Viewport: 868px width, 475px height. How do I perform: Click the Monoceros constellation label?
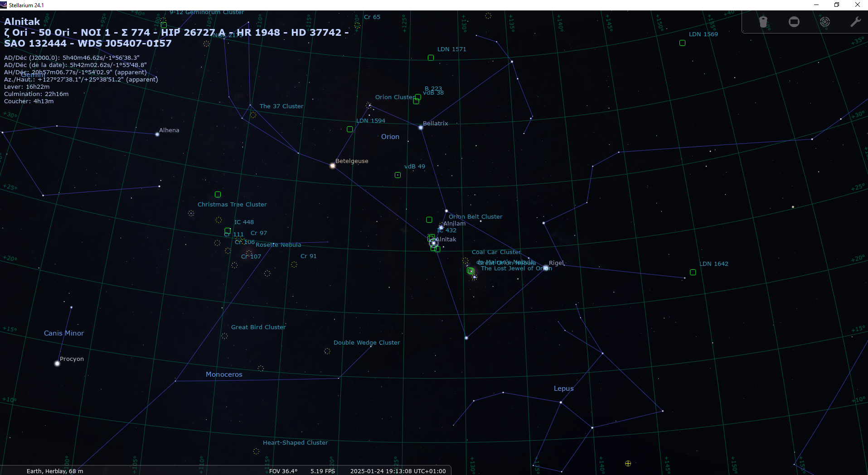[x=224, y=374]
